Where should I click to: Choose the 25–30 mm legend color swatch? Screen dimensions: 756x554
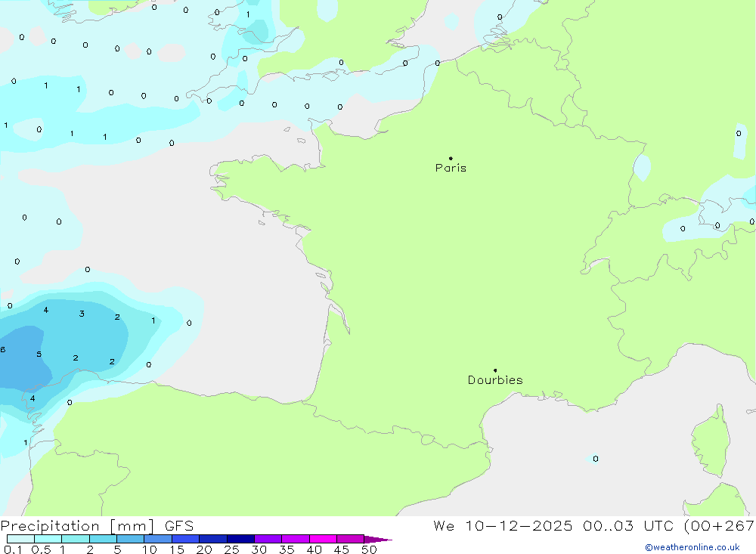(x=240, y=539)
